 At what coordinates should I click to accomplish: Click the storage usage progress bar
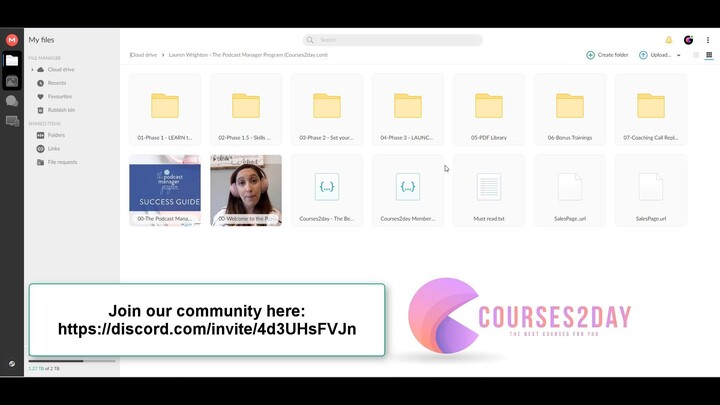point(70,361)
